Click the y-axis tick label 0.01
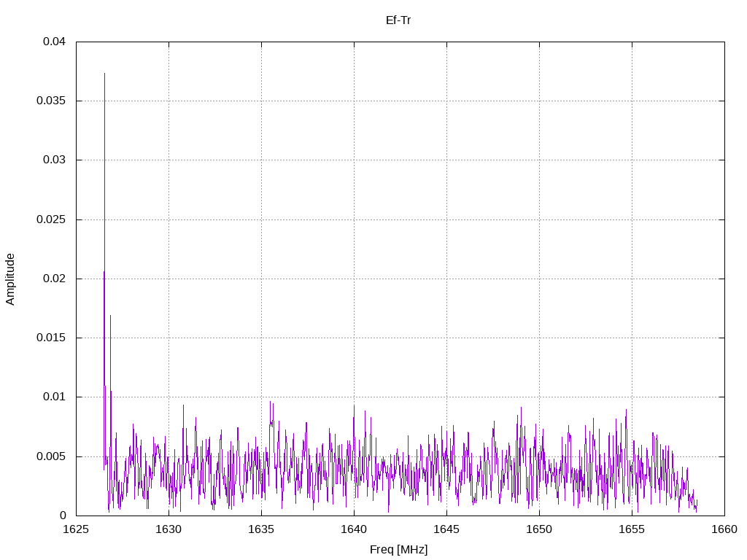The width and height of the screenshot is (747, 560). (54, 397)
